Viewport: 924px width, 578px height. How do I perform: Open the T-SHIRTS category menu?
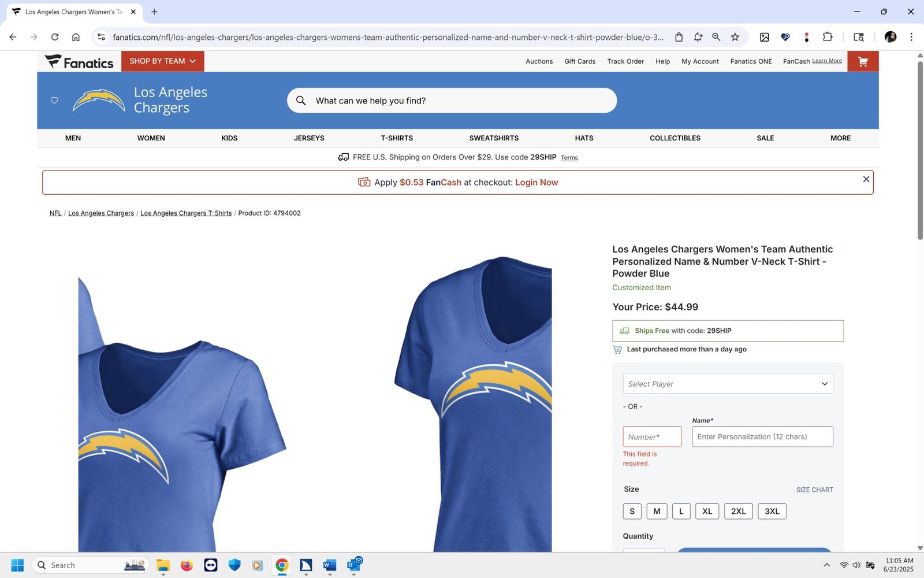[x=397, y=138]
